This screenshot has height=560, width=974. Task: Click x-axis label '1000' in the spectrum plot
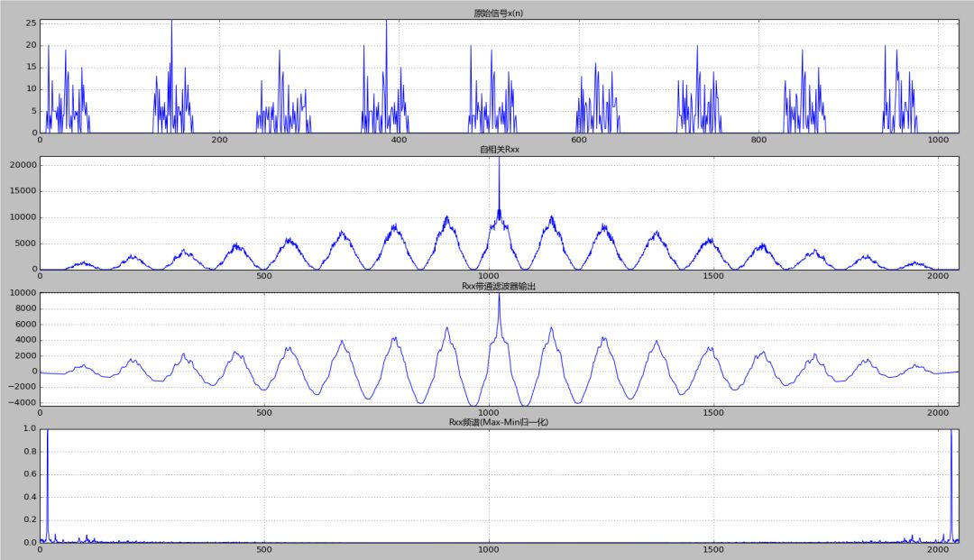point(489,549)
